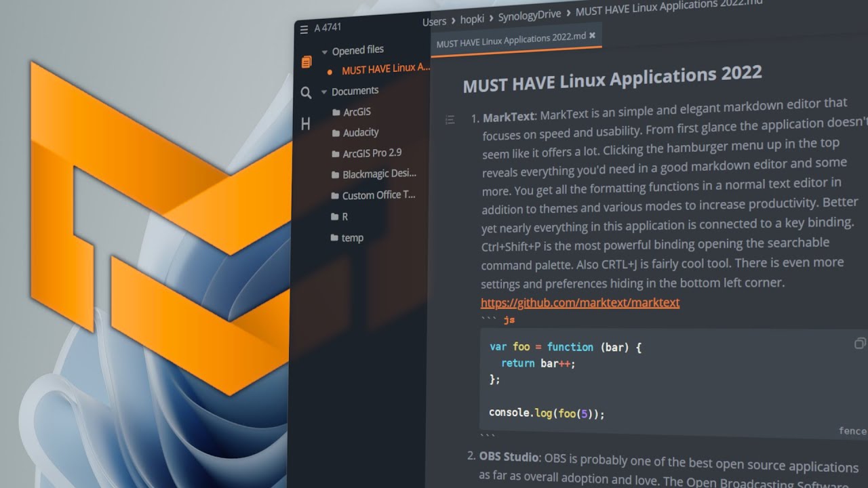Open the hamburger menu in MarkText
Image resolution: width=868 pixels, height=488 pixels.
point(304,29)
